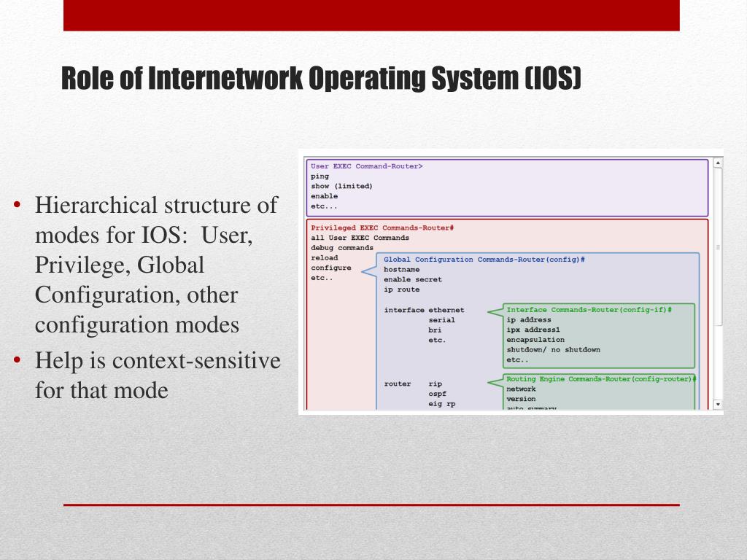Click the 'bri' interface type
This screenshot has width=747, height=560.
point(435,330)
